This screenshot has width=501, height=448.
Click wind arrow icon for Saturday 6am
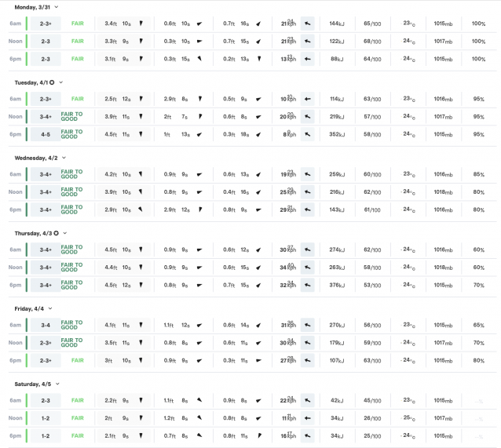pos(308,399)
